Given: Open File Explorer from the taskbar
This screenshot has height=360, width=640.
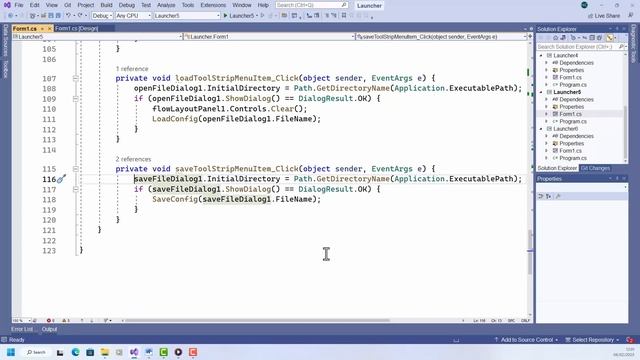Looking at the screenshot, I should [104, 352].
